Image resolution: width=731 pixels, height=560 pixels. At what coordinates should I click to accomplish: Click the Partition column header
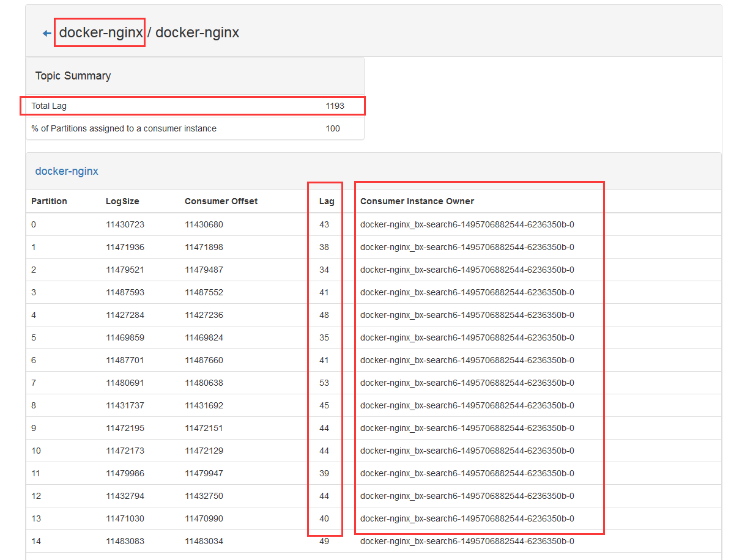(49, 201)
